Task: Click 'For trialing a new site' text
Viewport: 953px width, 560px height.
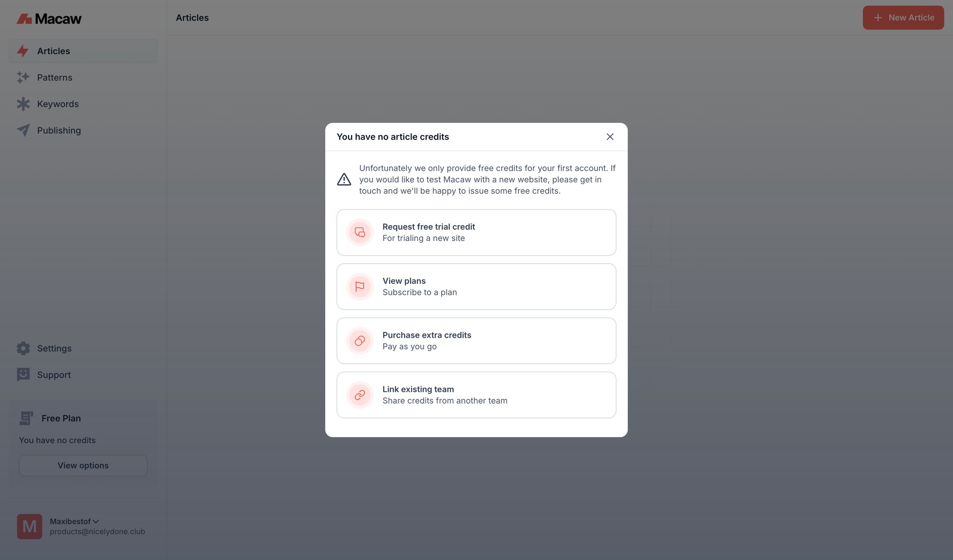Action: tap(424, 238)
